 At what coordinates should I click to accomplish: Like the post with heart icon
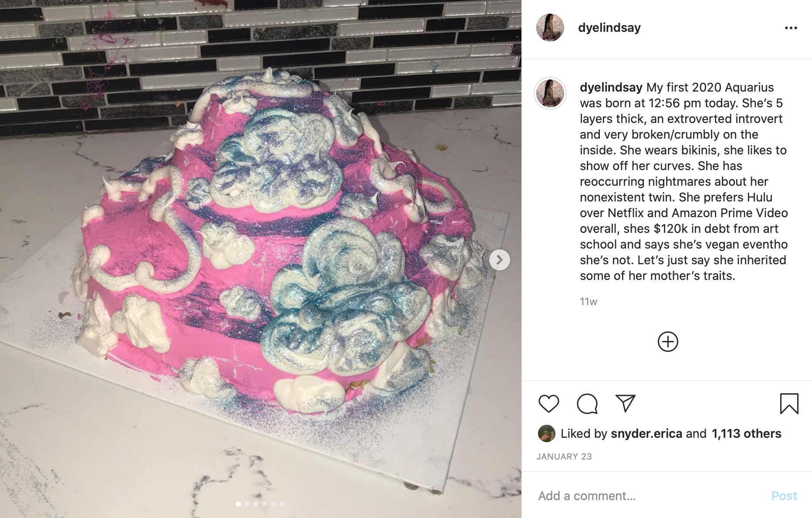click(x=548, y=403)
